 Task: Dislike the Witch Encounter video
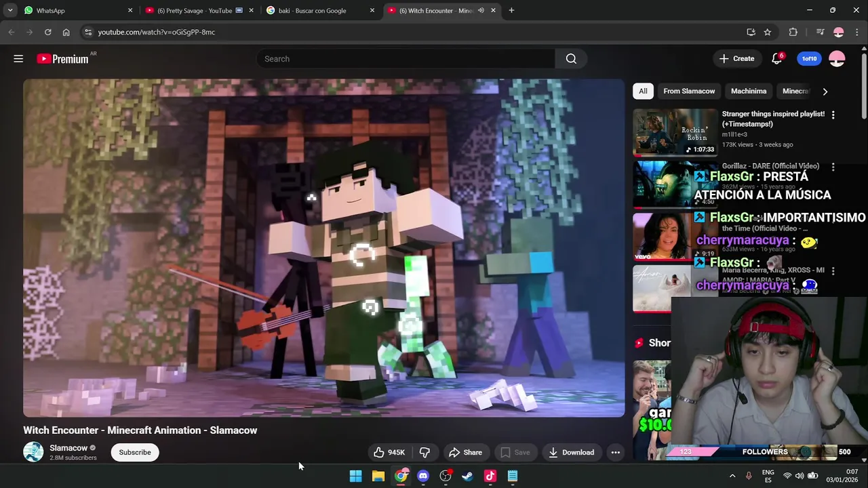click(x=425, y=452)
